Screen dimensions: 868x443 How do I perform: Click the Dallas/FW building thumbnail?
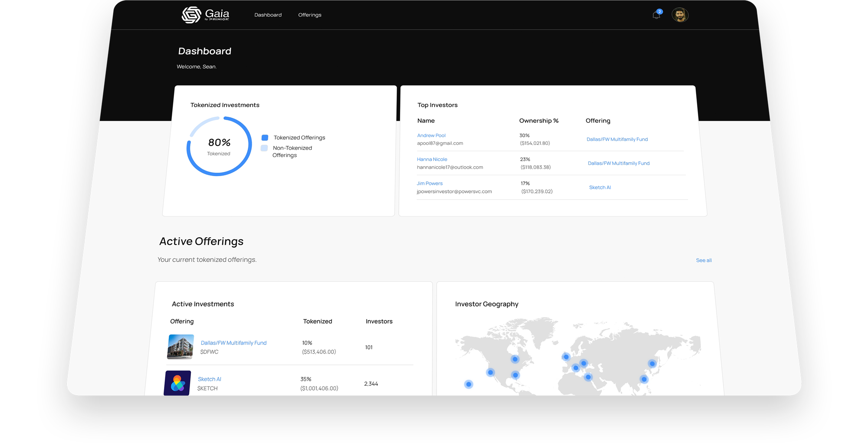point(181,347)
